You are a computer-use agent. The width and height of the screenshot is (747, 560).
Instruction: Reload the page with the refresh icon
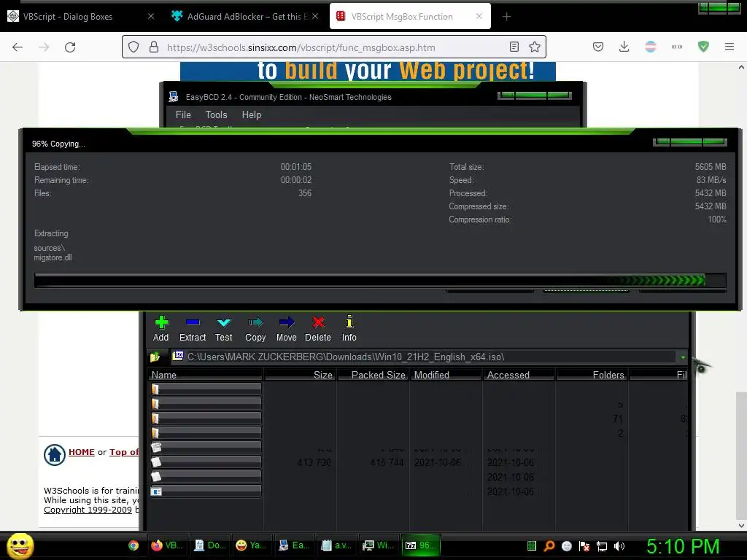coord(70,47)
